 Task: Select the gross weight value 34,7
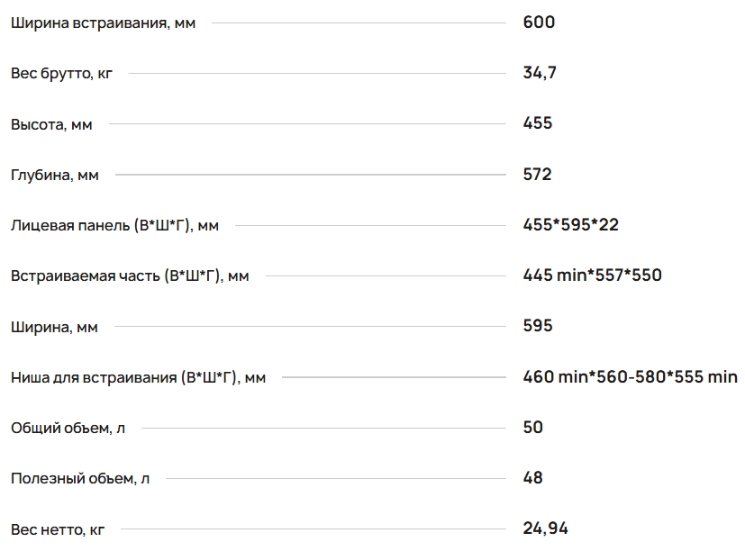coord(540,73)
